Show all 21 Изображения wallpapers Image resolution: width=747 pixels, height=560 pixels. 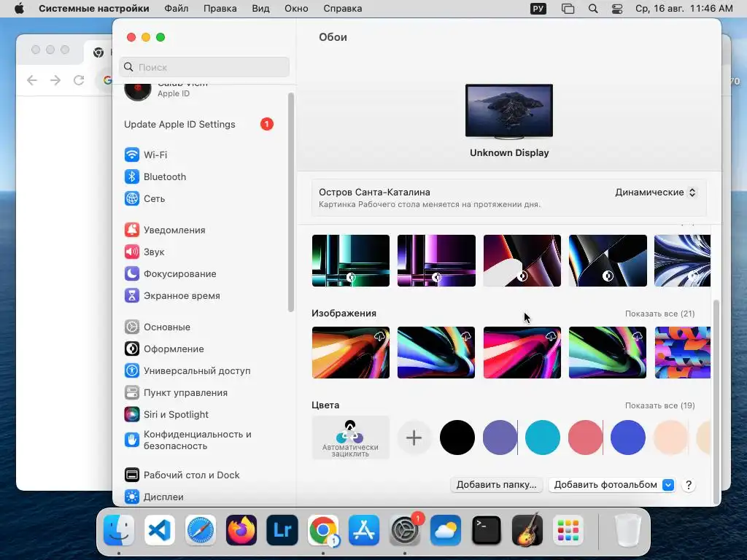coord(659,314)
